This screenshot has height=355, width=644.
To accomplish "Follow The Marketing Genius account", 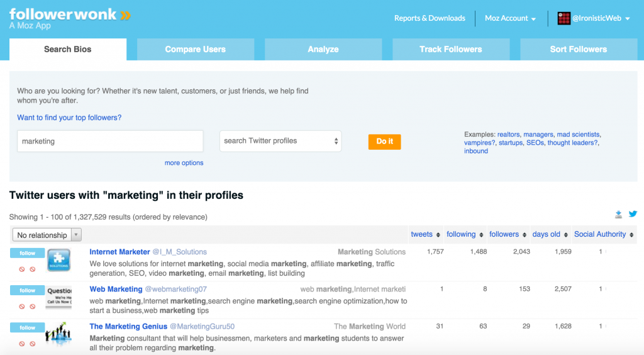I will click(x=27, y=328).
